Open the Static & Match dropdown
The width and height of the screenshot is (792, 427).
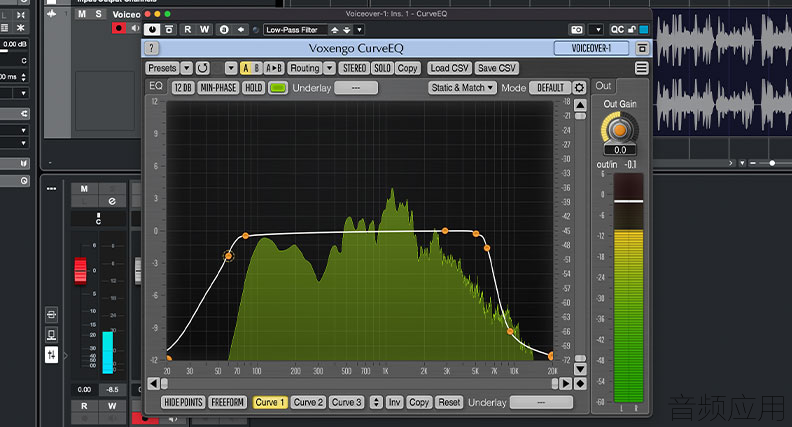tap(462, 88)
